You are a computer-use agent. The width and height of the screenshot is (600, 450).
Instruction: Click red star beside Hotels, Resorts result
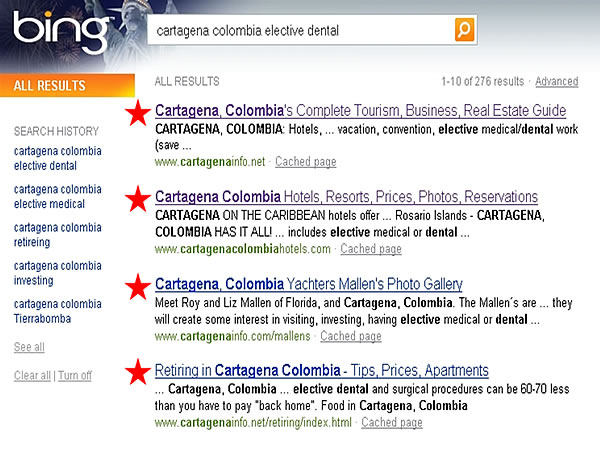[x=137, y=200]
